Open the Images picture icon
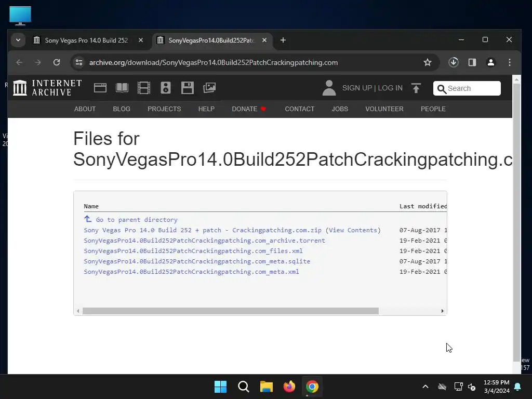Image resolution: width=532 pixels, height=399 pixels. [209, 88]
